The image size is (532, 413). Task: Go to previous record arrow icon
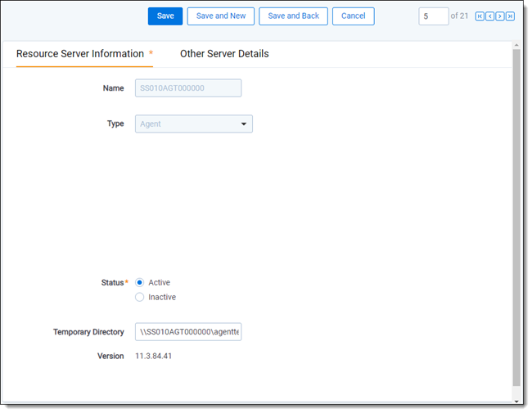click(489, 16)
